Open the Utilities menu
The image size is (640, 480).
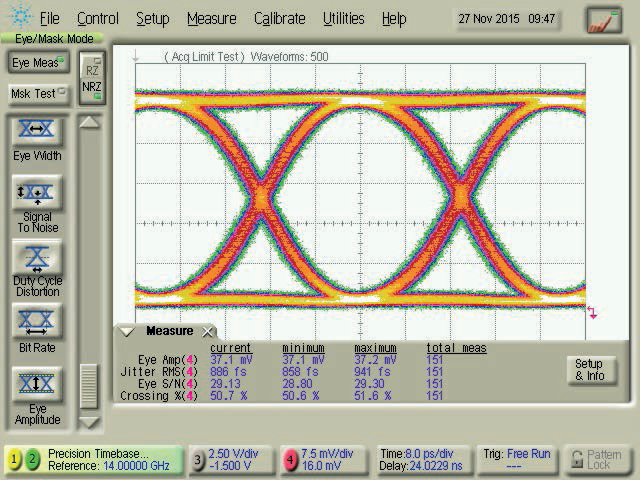coord(343,18)
